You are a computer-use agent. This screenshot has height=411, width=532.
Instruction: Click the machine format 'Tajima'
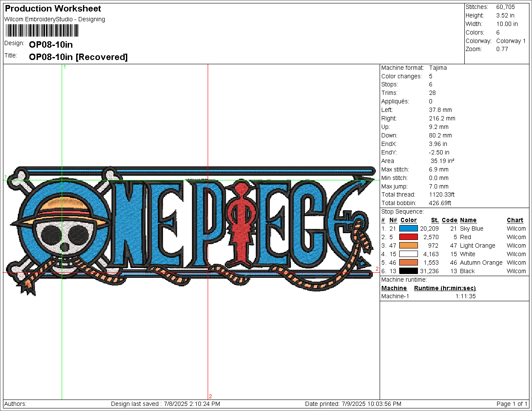coord(438,68)
